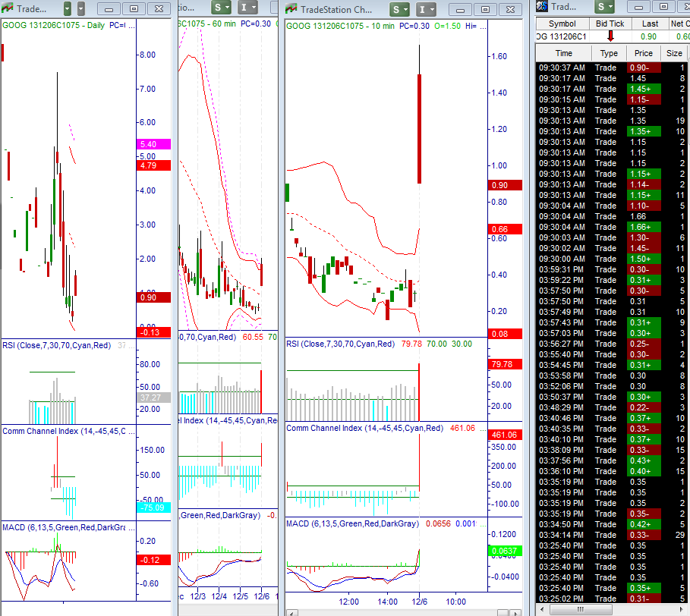
Task: Click the red 461.06 CCI axis label
Action: pos(506,435)
